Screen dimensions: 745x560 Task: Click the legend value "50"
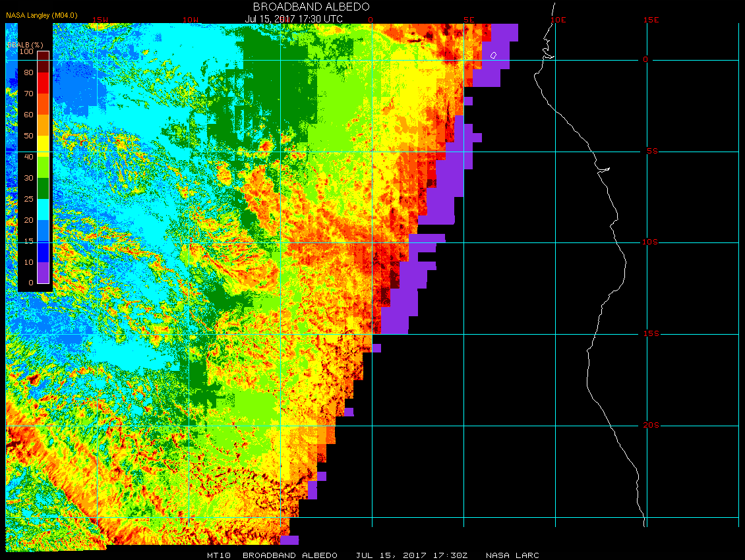click(29, 136)
